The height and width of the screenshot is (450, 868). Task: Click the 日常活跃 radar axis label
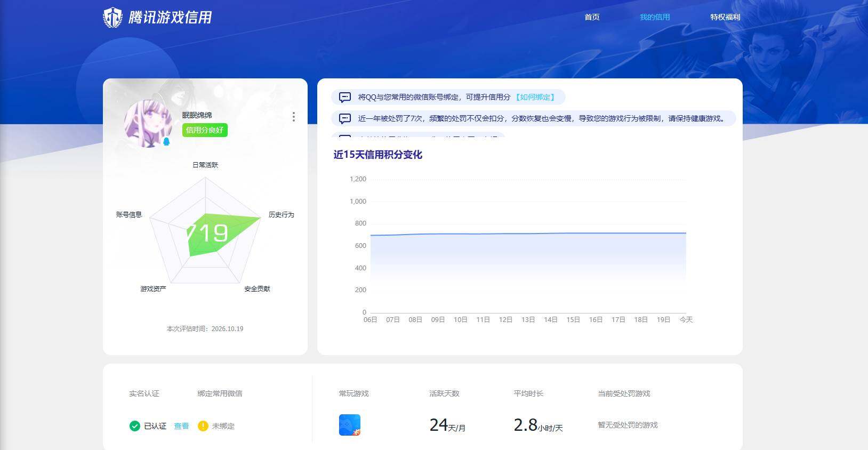[205, 165]
